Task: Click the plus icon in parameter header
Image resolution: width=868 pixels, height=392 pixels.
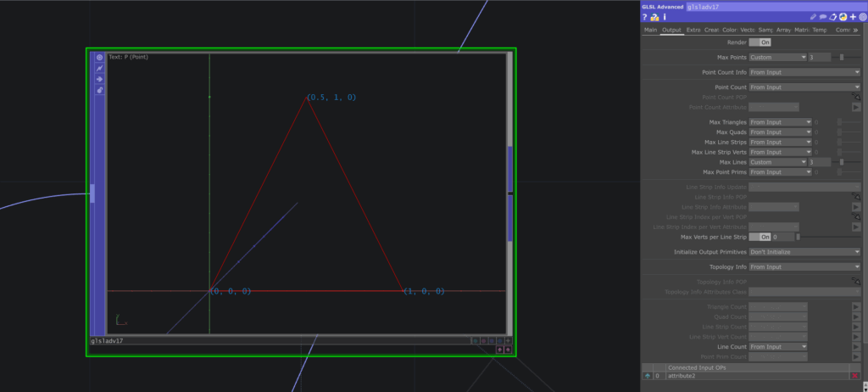Action: click(x=853, y=17)
